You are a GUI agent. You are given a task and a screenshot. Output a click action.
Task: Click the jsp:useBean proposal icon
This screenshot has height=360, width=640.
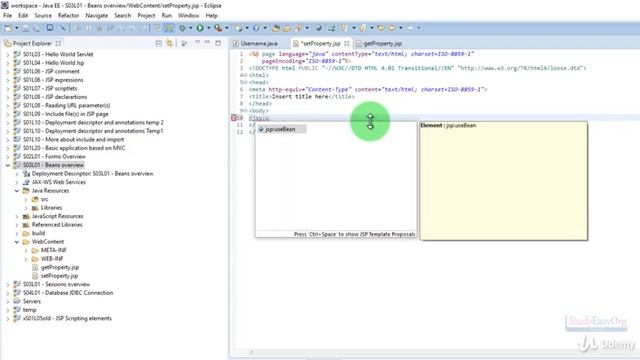tap(261, 129)
